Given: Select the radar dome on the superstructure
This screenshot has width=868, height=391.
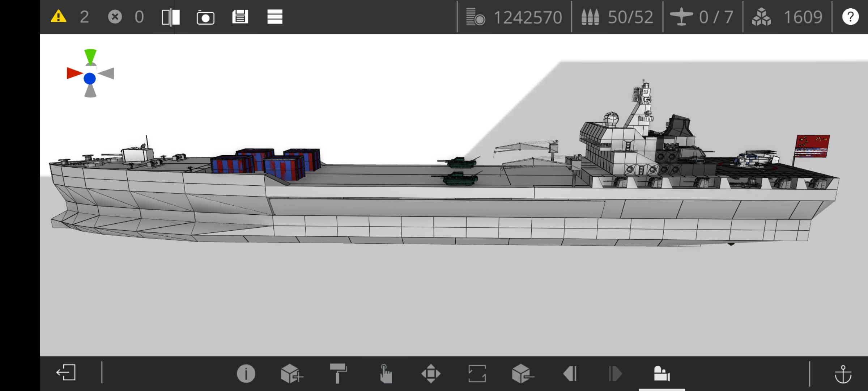Looking at the screenshot, I should [611, 119].
